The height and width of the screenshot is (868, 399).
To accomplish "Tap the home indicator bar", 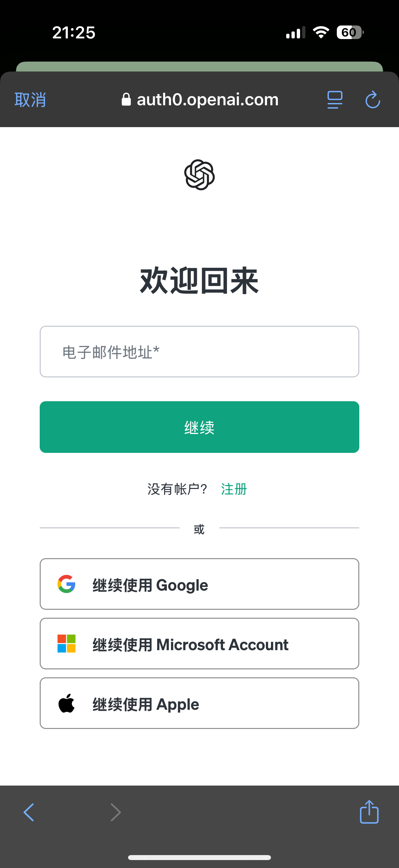I will [x=199, y=857].
